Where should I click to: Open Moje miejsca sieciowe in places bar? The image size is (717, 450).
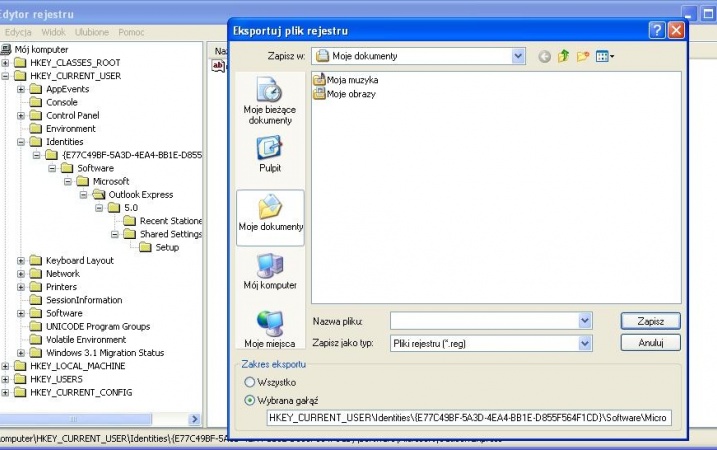point(270,329)
